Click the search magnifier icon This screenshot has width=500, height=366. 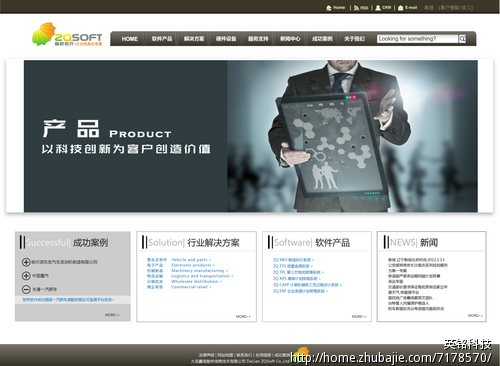462,39
